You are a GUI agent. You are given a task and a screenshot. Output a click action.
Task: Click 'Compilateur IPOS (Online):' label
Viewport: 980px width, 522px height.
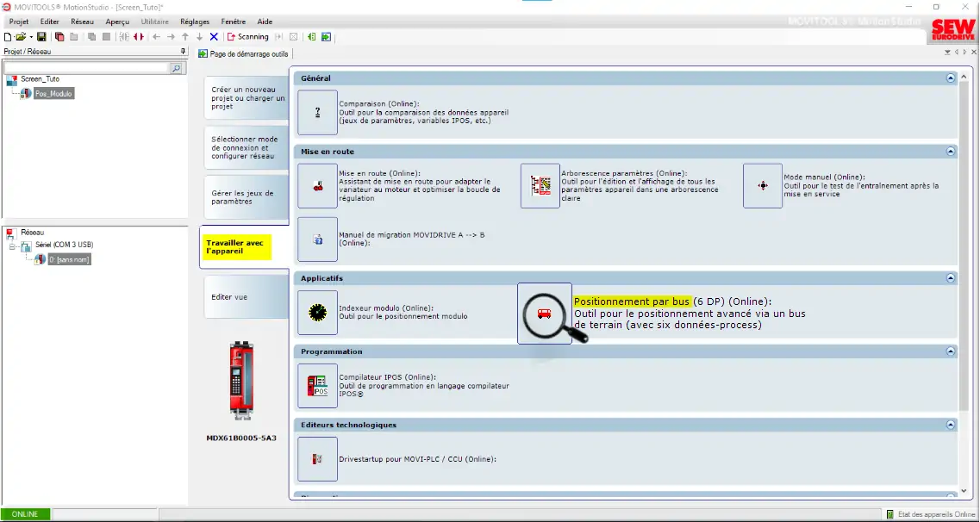click(388, 377)
